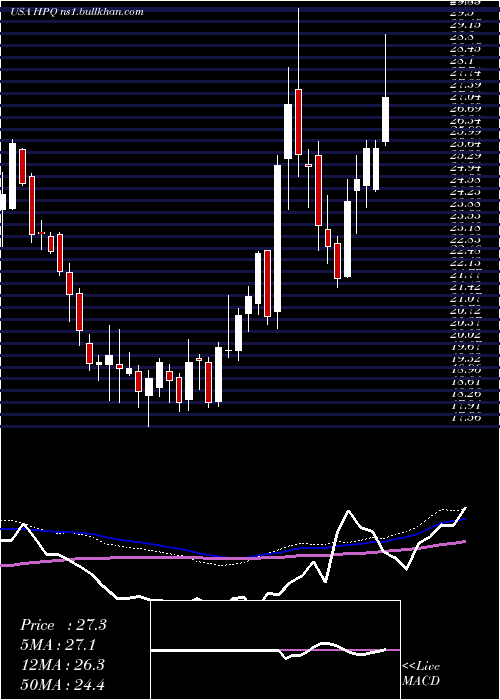This screenshot has width=500, height=700.
Task: Click the 21.42 price axis label
Action: 464,287
